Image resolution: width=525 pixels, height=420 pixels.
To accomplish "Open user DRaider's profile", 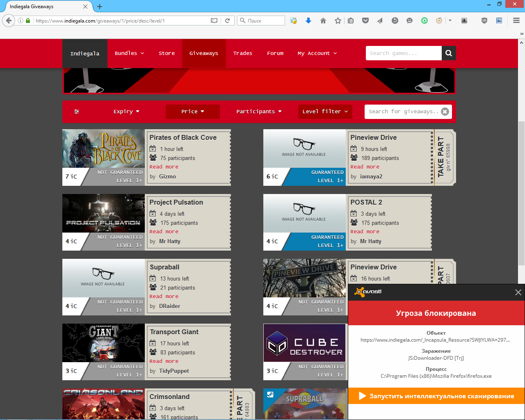I will pyautogui.click(x=169, y=306).
